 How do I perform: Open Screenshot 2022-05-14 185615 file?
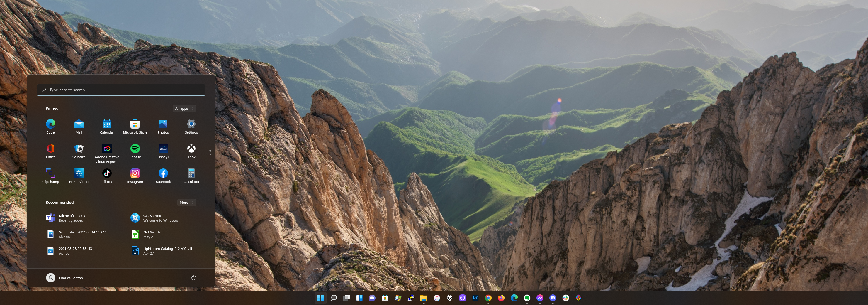82,234
